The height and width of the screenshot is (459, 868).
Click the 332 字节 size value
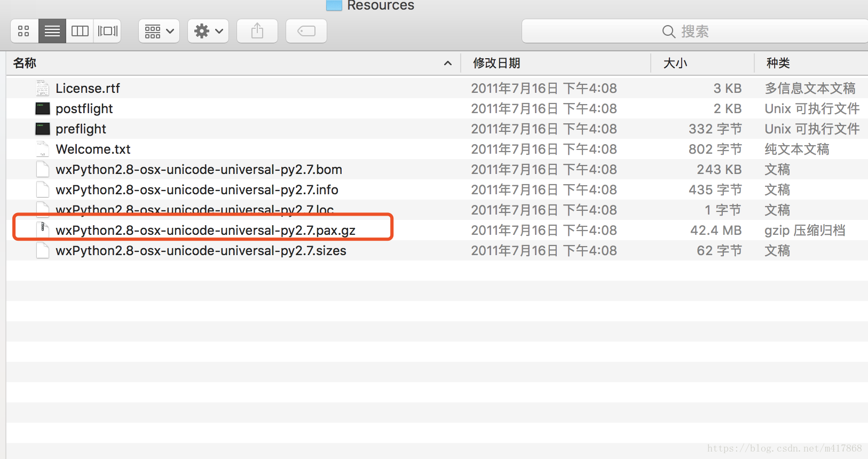click(x=715, y=129)
